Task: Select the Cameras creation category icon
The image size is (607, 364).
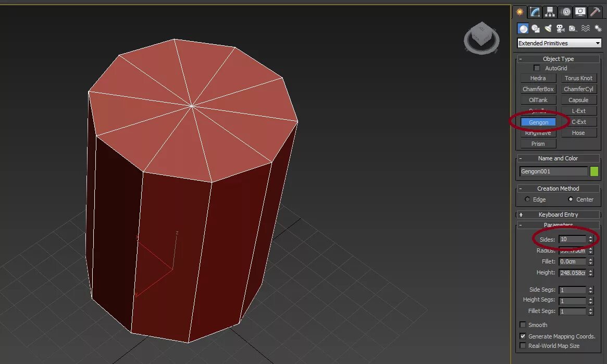Action: 560,29
